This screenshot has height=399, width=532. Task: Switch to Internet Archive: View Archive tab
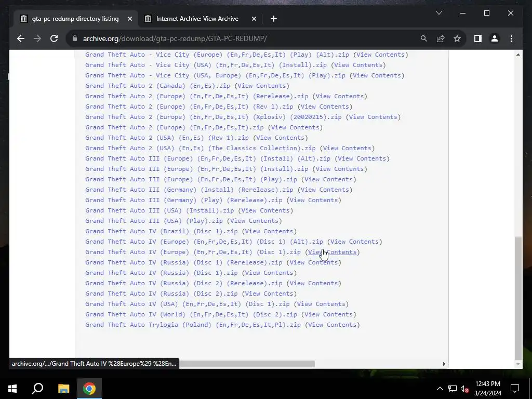click(x=200, y=19)
